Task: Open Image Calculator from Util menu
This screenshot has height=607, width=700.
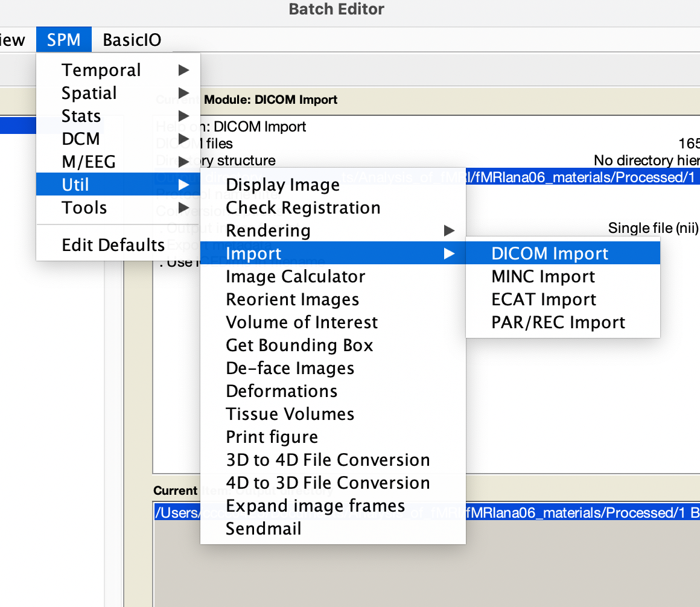Action: (295, 276)
